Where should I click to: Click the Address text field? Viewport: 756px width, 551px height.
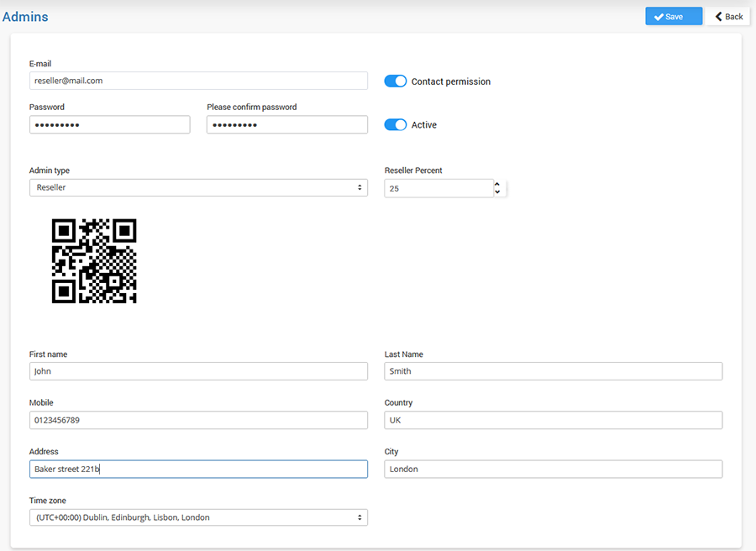(x=198, y=469)
